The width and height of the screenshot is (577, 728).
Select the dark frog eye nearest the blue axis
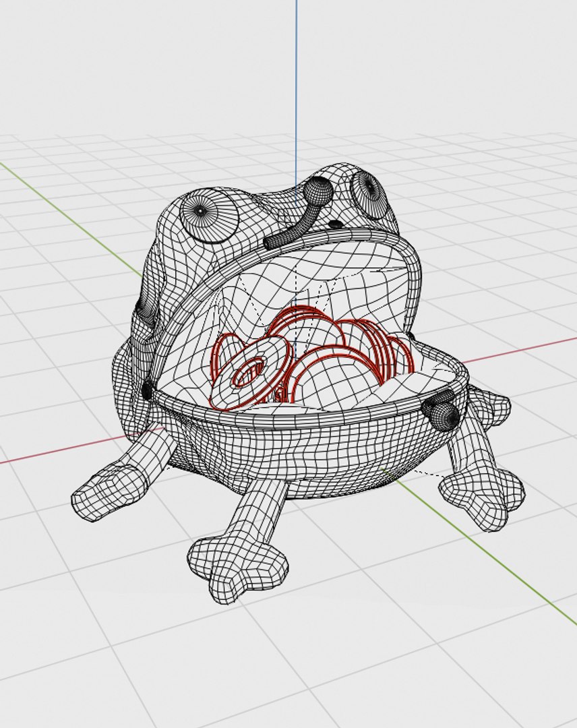coord(369,195)
